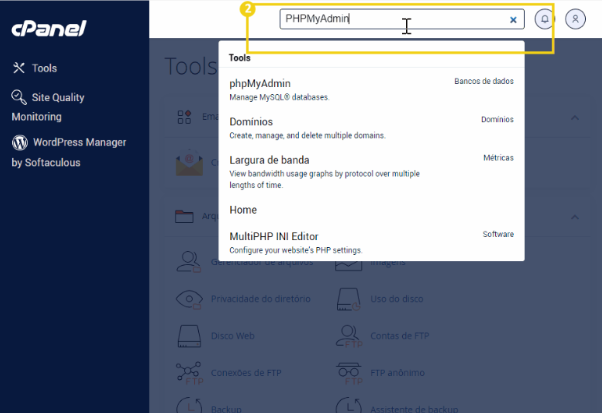Image resolution: width=602 pixels, height=413 pixels.
Task: Click the Tools heading in dropdown
Action: 240,58
